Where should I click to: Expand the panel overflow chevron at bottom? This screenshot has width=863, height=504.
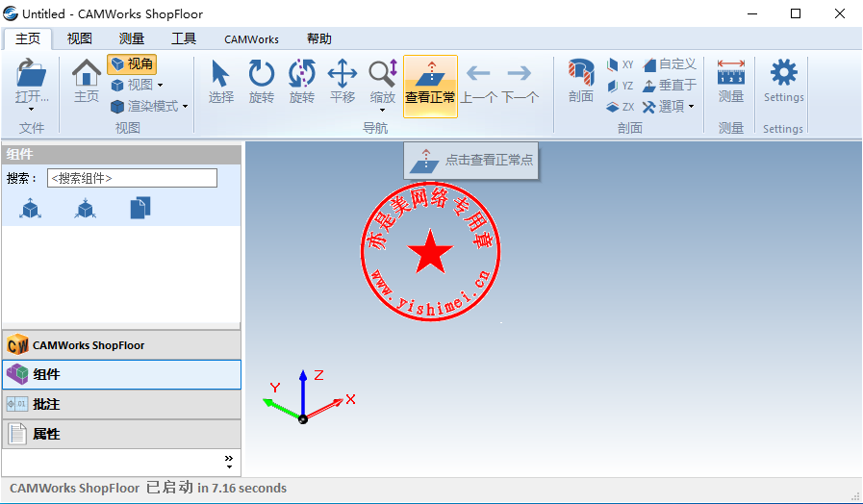[229, 463]
